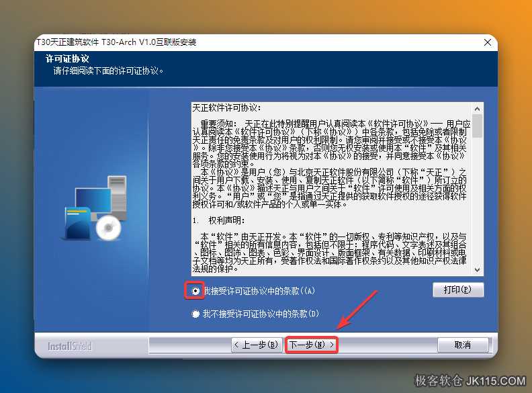Click the license text scroll down arrow

477,270
